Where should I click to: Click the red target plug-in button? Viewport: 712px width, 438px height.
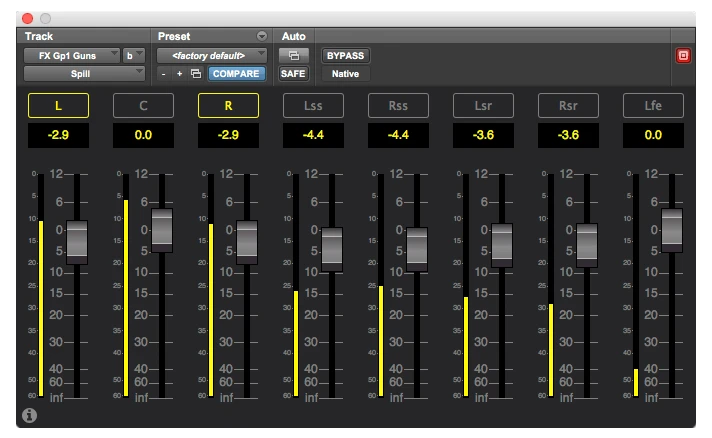click(x=683, y=56)
